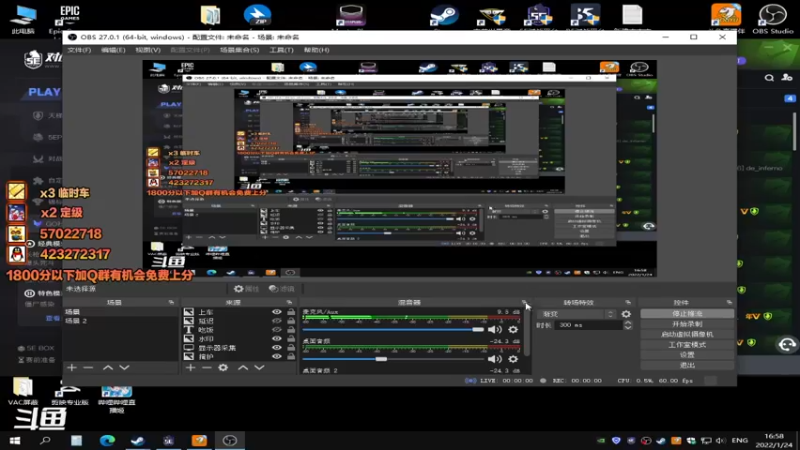Open the 帮助(H) menu

pos(317,50)
